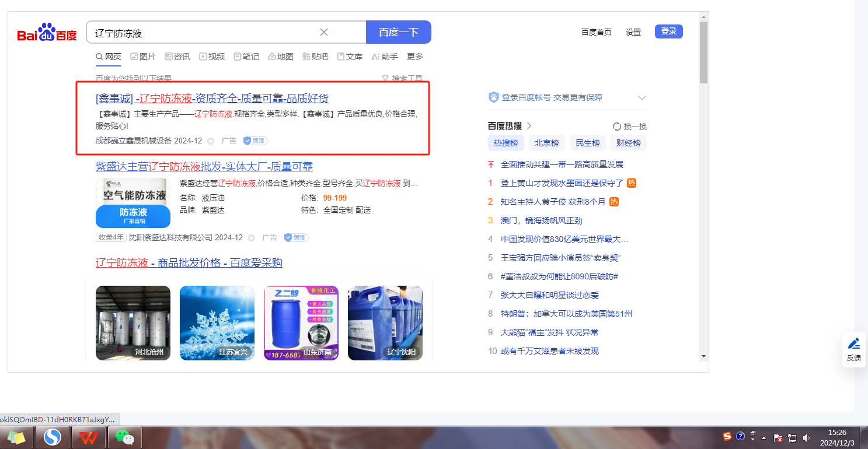Click the 空气能防冻液 product thumbnail

click(x=133, y=203)
